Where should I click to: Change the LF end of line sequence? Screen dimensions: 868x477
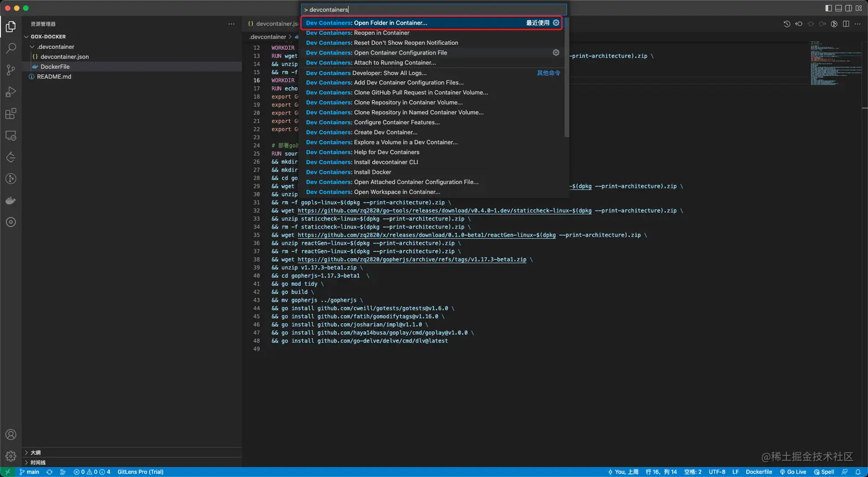[x=735, y=472]
